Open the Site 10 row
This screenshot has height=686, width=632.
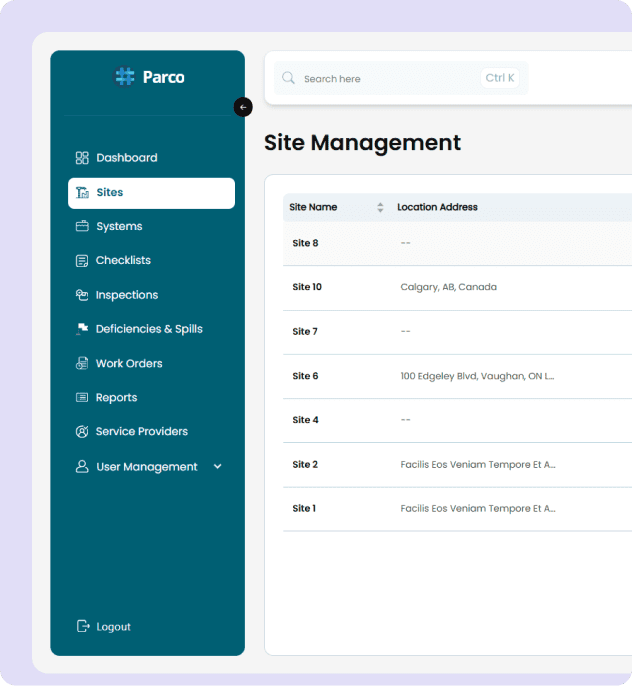pyautogui.click(x=457, y=287)
